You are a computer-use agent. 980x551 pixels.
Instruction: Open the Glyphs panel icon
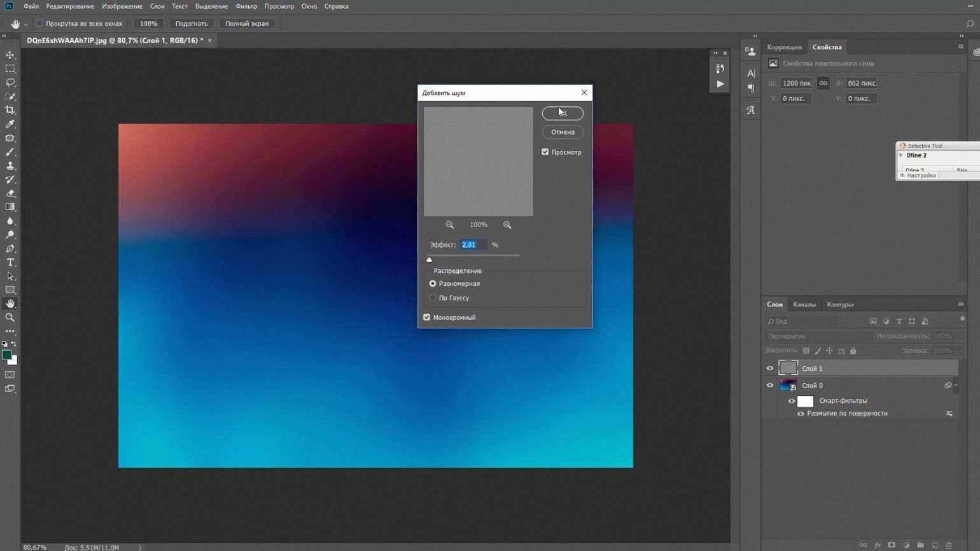click(x=751, y=111)
